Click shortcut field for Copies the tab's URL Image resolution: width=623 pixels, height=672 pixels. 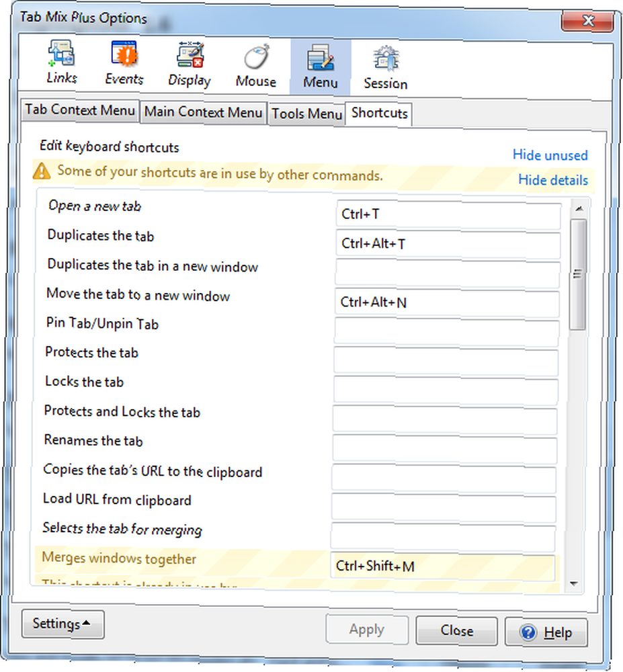pos(444,478)
